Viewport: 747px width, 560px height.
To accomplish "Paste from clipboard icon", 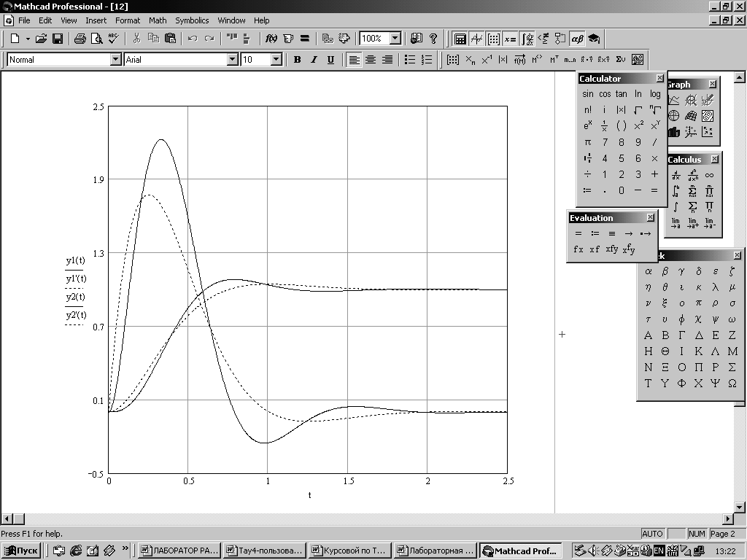I will 170,39.
